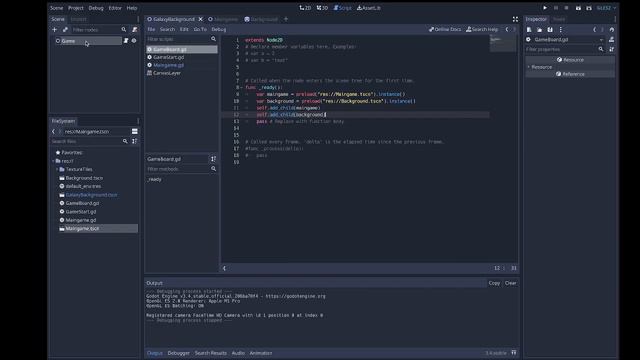
Task: Open the script editor Go To menu
Action: (200, 29)
